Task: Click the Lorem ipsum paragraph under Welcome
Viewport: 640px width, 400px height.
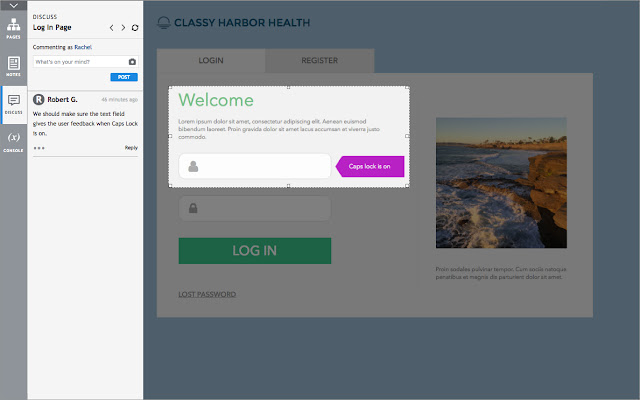Action: point(279,129)
